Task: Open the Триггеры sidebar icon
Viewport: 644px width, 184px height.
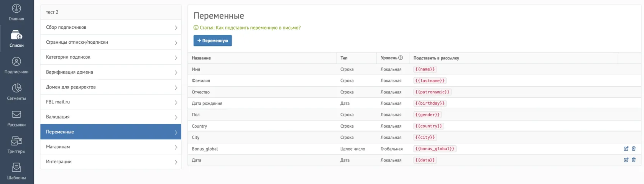Action: click(x=16, y=141)
